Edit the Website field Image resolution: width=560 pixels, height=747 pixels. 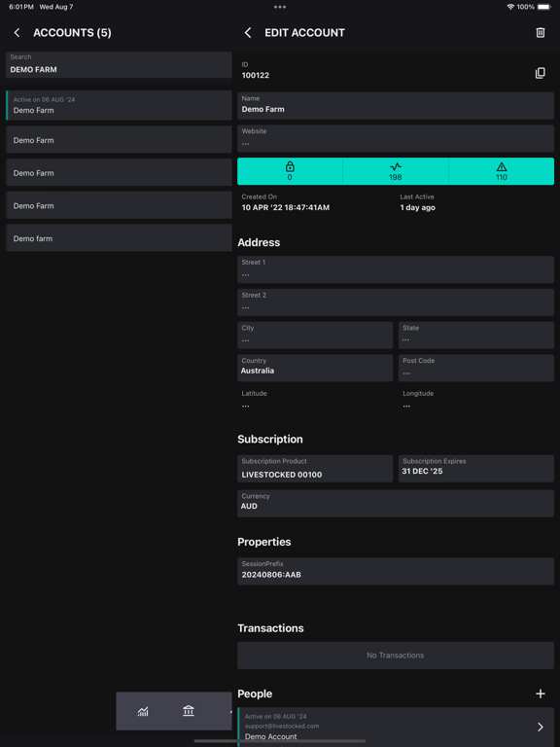(396, 139)
